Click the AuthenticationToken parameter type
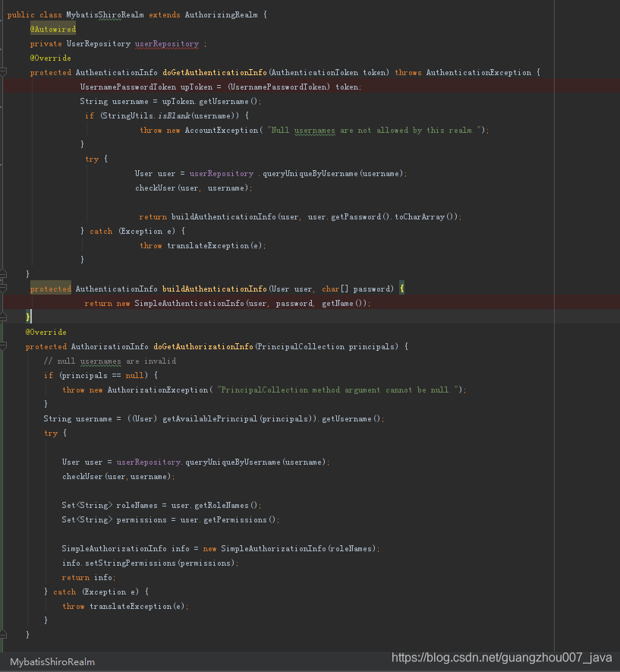This screenshot has height=672, width=620. coord(315,72)
